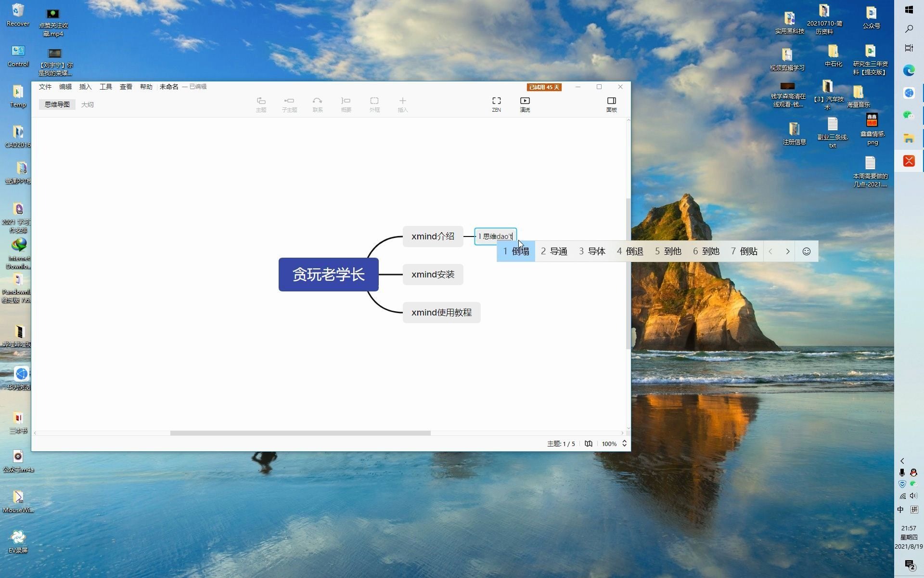Select the 联系 (Relationship) tool
924x578 pixels.
318,104
